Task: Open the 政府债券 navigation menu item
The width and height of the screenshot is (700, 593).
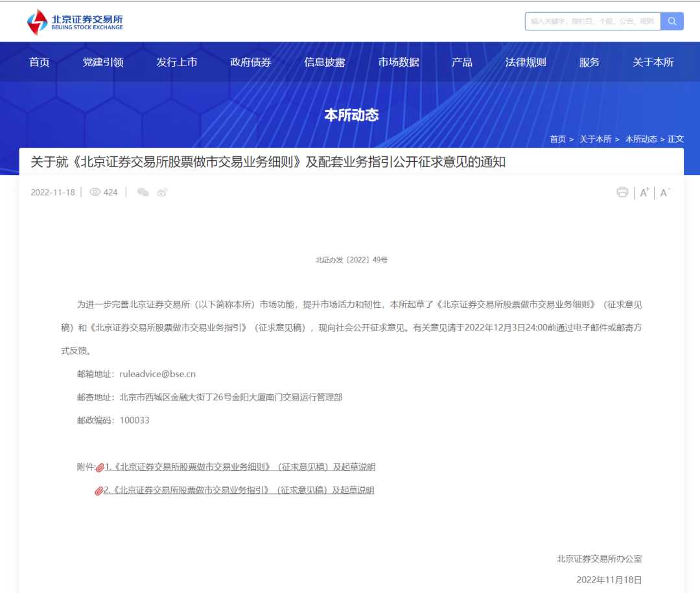Action: click(x=251, y=62)
